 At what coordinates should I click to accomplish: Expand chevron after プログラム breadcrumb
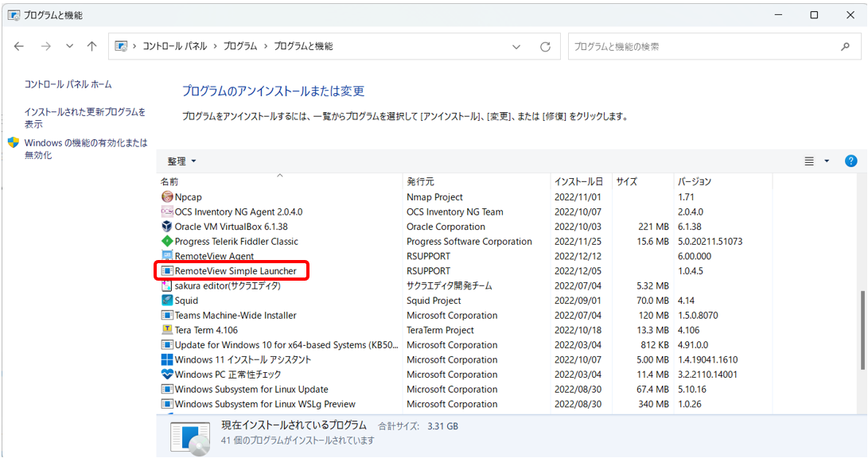tap(265, 46)
